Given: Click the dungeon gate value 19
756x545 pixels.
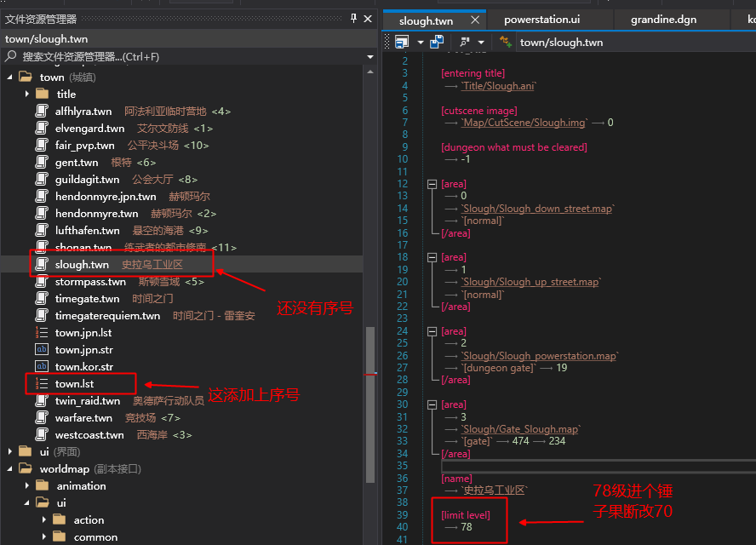Looking at the screenshot, I should [x=562, y=368].
